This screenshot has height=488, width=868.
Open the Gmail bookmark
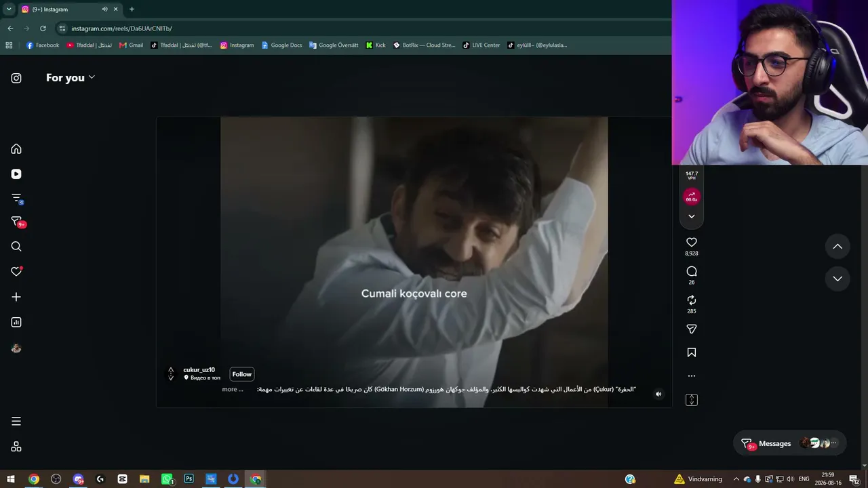(131, 45)
